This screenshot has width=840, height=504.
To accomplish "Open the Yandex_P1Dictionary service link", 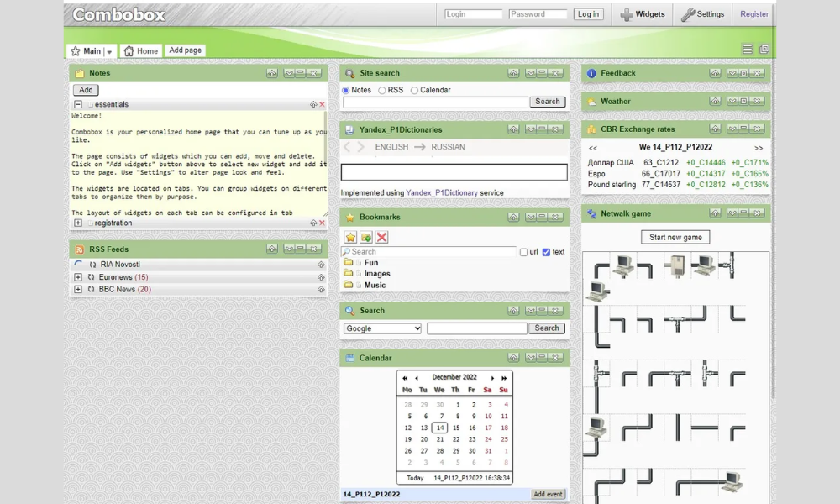I will 442,193.
